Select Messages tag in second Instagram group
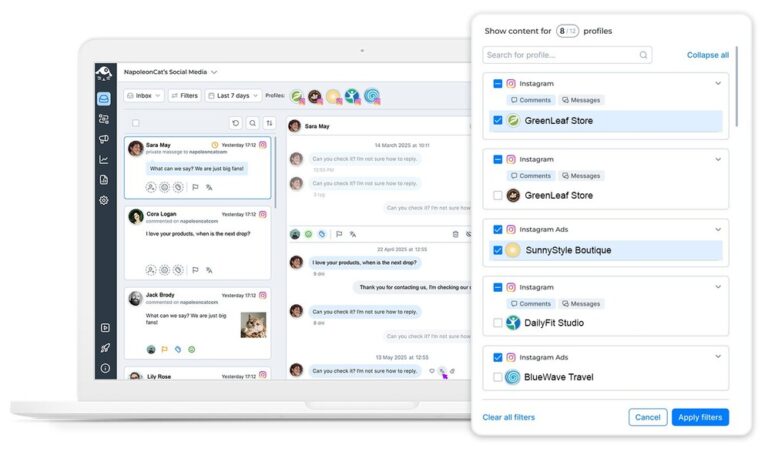This screenshot has width=768, height=455. pos(581,176)
